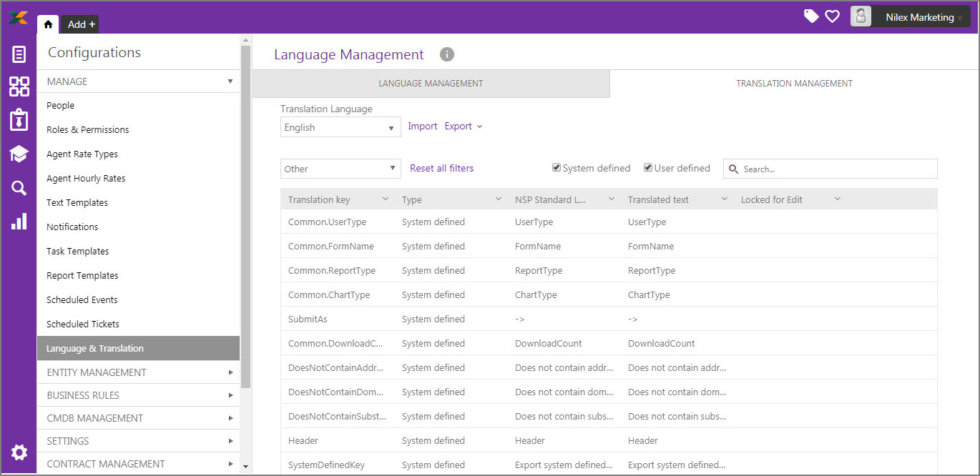Collapse the MANAGE section
Image resolution: width=980 pixels, height=476 pixels.
point(139,81)
